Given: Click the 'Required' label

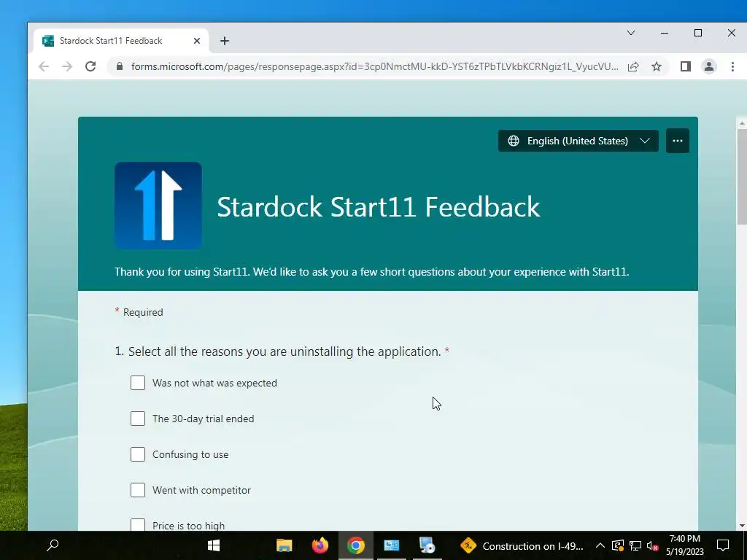Looking at the screenshot, I should click(143, 312).
